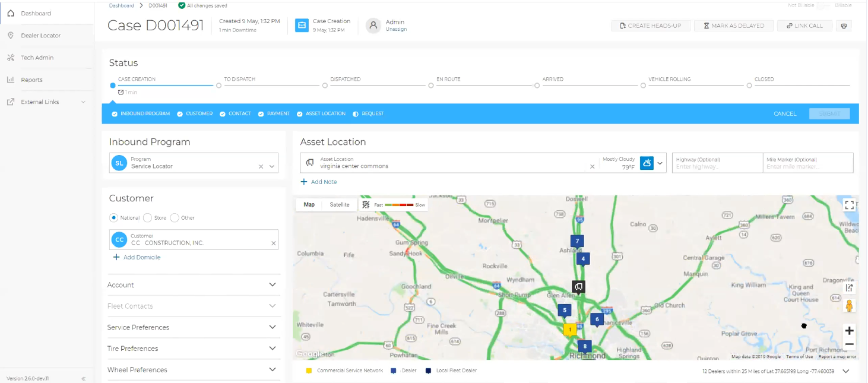Select dealer marker 8 on map

tap(585, 347)
